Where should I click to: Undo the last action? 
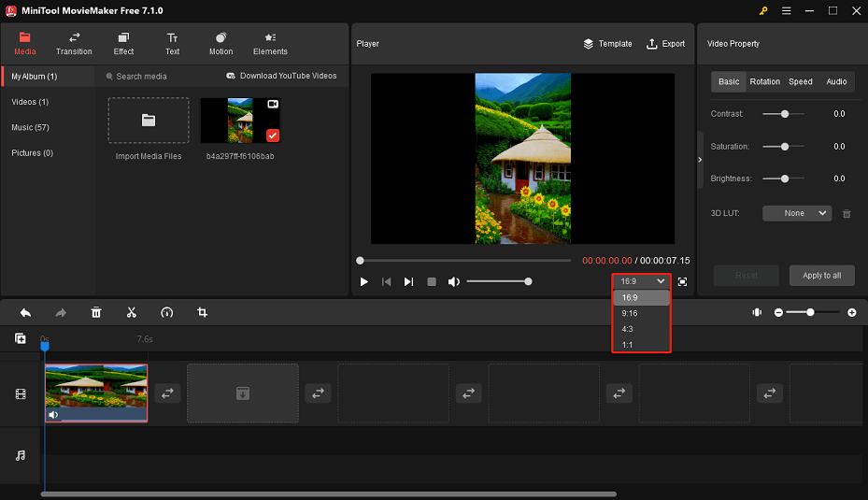pos(25,313)
